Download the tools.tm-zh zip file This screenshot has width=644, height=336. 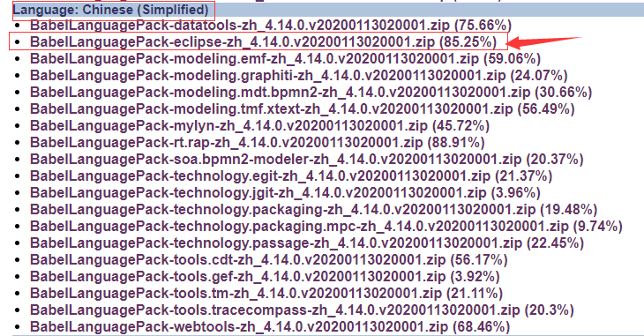tap(236, 294)
